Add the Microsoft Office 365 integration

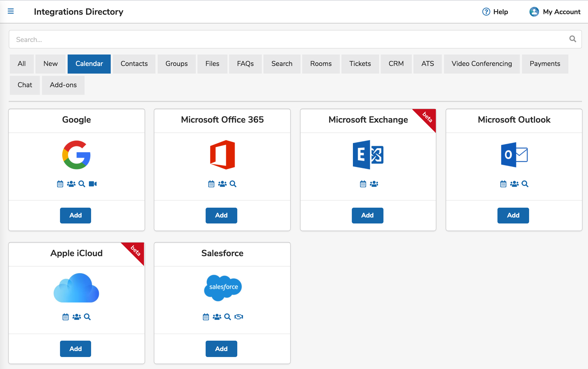click(x=221, y=215)
